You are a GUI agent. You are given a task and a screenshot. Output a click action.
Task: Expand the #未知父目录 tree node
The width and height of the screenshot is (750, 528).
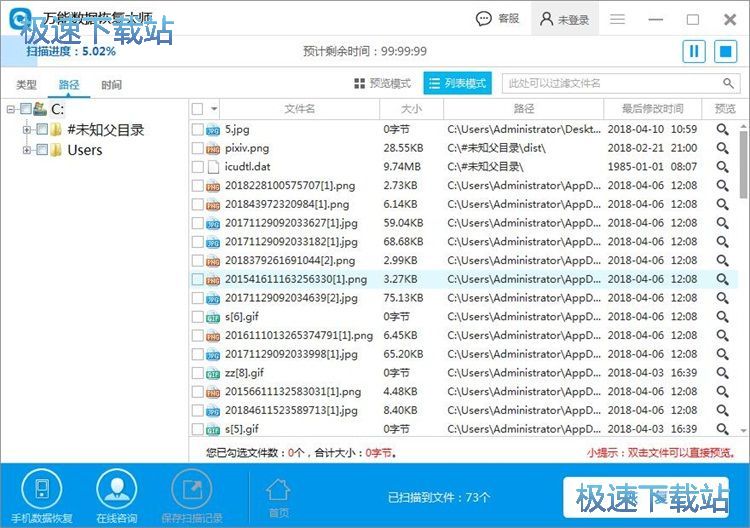point(26,129)
